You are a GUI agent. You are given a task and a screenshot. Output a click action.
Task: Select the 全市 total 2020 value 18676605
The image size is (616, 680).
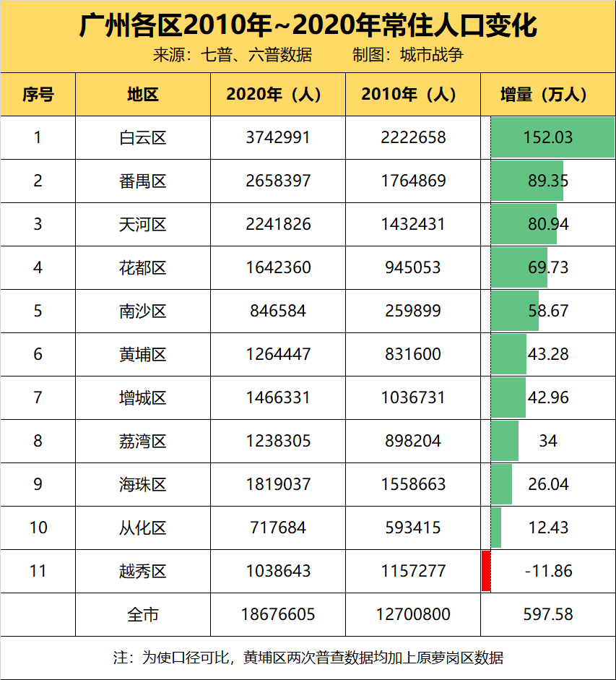278,614
